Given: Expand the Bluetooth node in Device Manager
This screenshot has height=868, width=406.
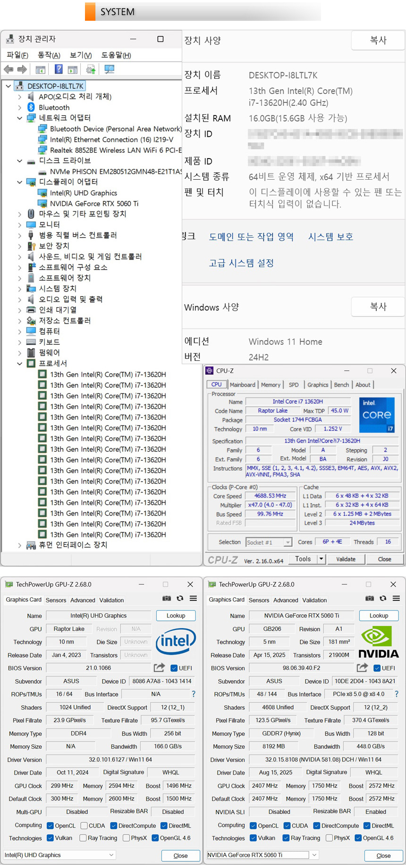Looking at the screenshot, I should point(19,108).
